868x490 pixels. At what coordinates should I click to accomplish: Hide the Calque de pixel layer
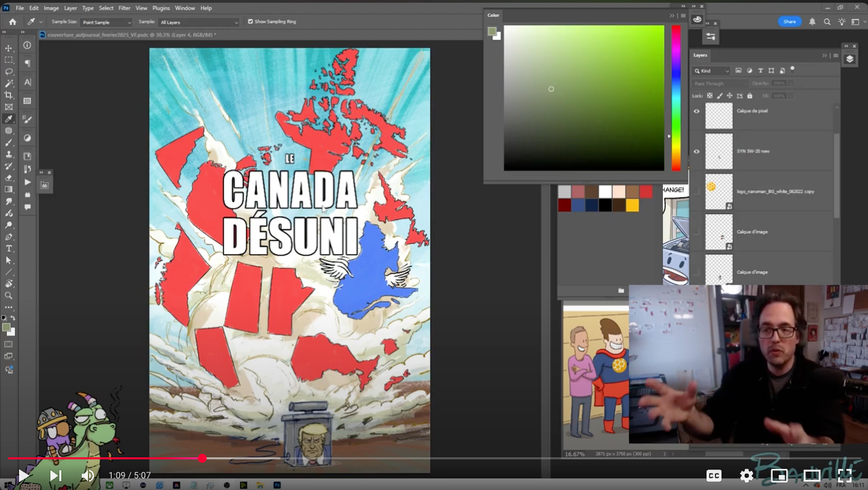(x=696, y=111)
